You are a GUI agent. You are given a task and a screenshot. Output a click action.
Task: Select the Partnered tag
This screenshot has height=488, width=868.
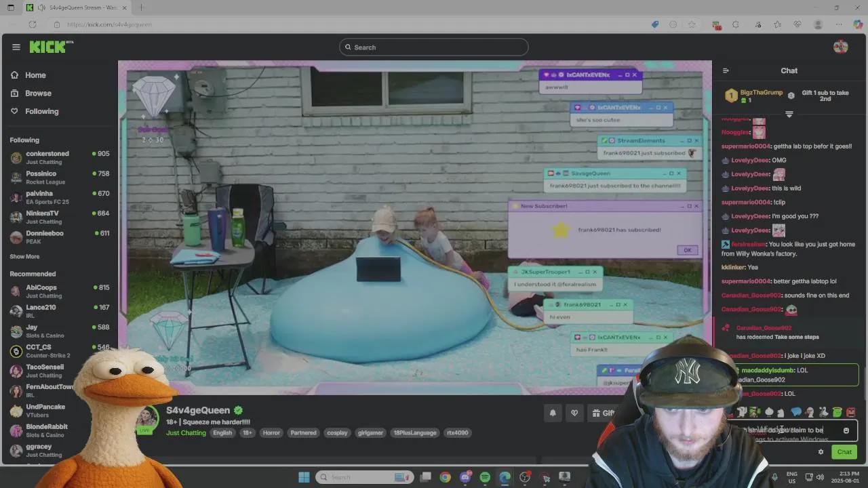pyautogui.click(x=303, y=432)
